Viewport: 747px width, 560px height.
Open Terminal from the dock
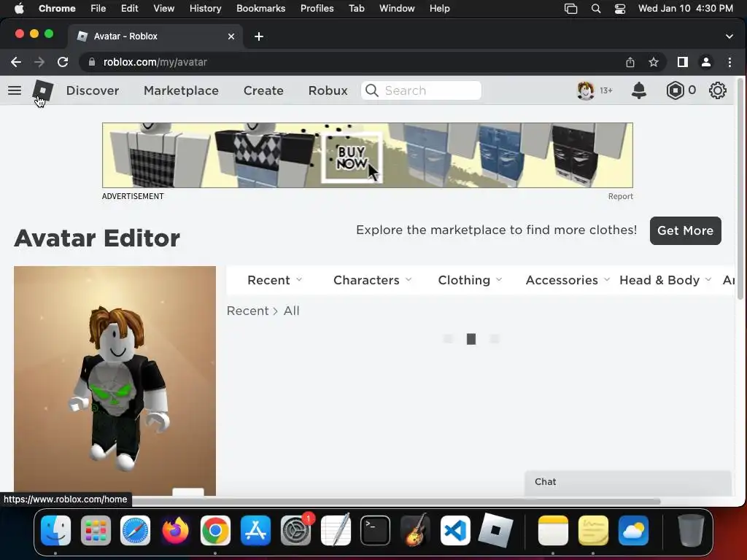tap(376, 530)
